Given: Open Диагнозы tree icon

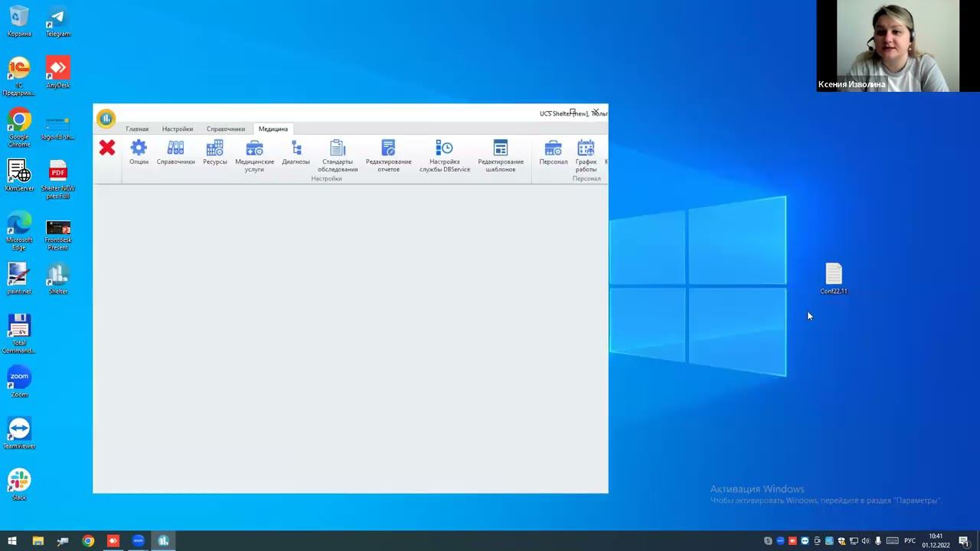Looking at the screenshot, I should pos(296,152).
